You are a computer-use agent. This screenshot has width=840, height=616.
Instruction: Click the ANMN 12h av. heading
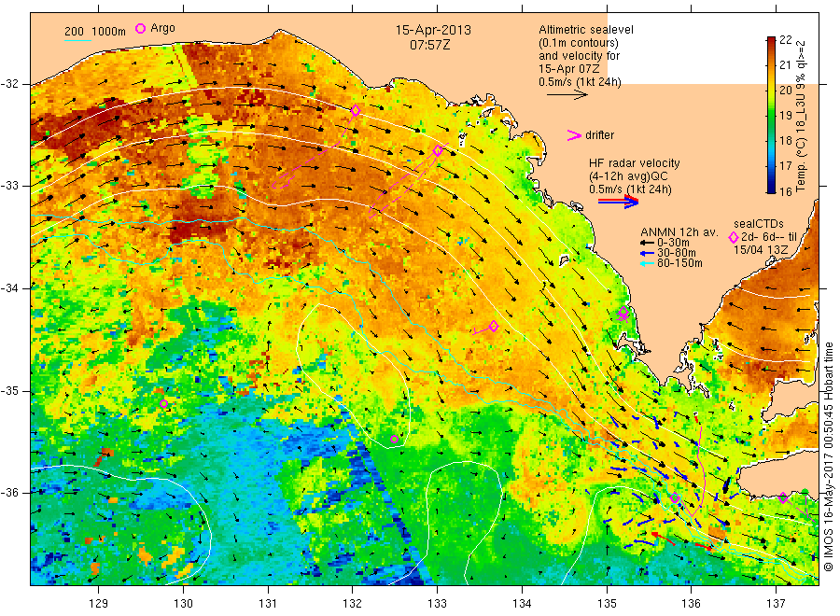tap(679, 232)
